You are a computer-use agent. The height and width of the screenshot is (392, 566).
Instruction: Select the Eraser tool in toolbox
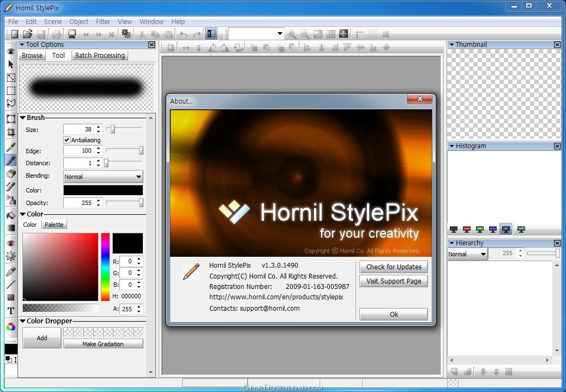pos(11,173)
